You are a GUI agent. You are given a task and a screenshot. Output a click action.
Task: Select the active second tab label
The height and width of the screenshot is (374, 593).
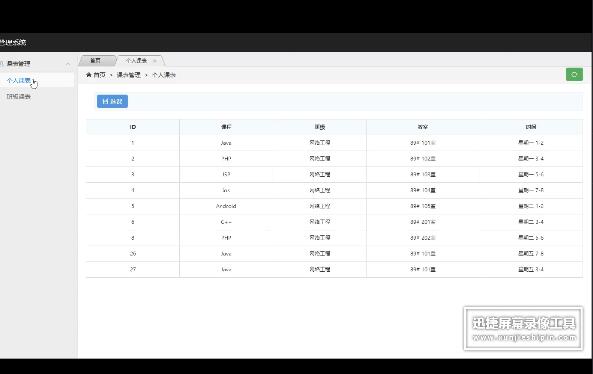pos(136,61)
